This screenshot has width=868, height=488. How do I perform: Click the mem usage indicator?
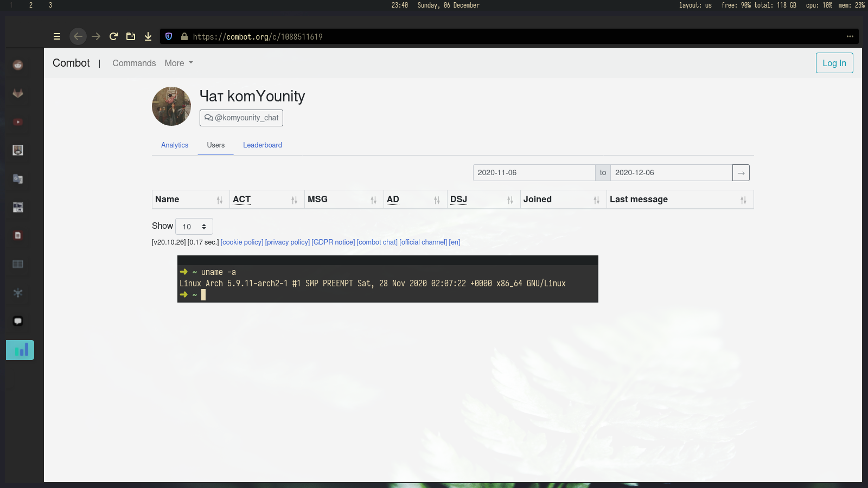[852, 5]
